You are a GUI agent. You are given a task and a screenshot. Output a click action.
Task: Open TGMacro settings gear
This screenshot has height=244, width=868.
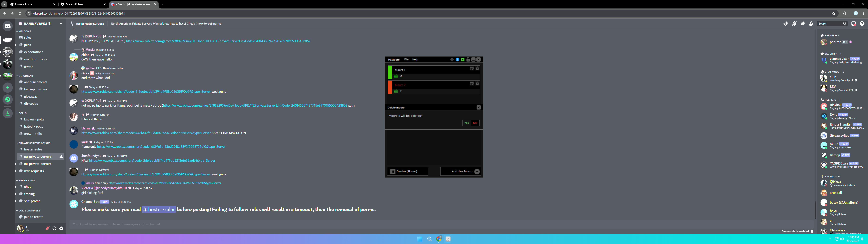452,60
